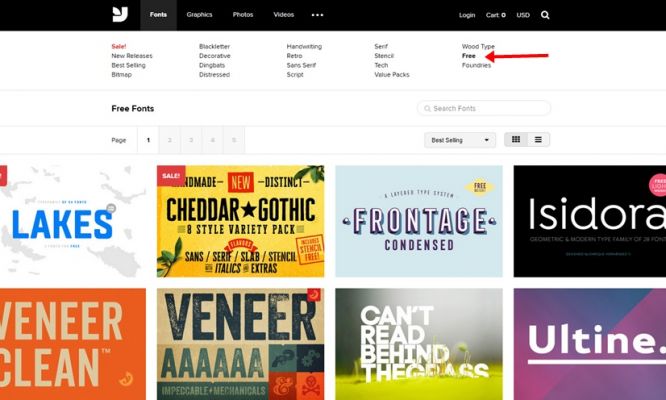This screenshot has width=666, height=400.
Task: Click the Search Fonts input field
Action: click(x=484, y=108)
